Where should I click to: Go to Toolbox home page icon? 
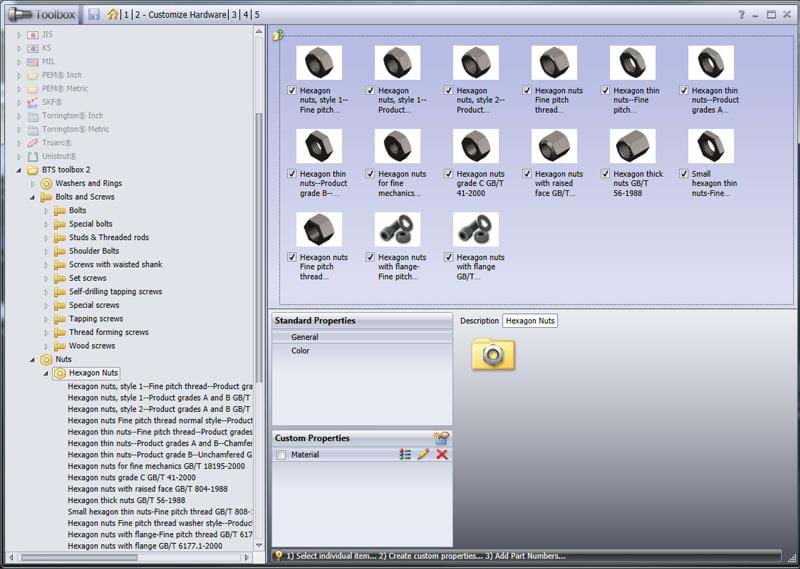[x=112, y=14]
